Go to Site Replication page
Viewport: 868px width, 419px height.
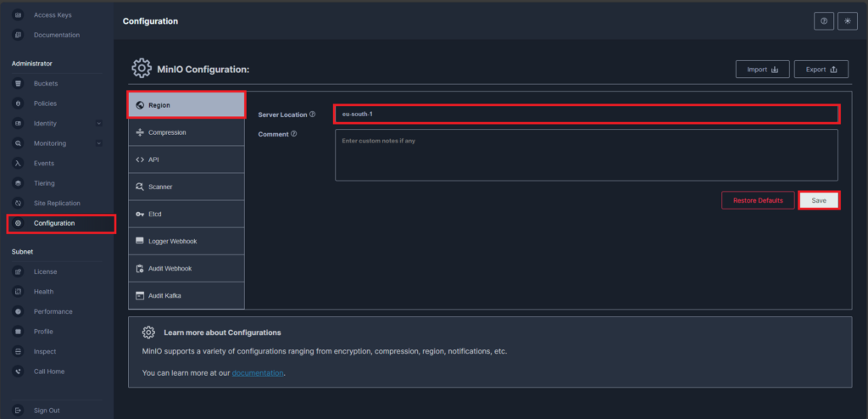tap(57, 204)
